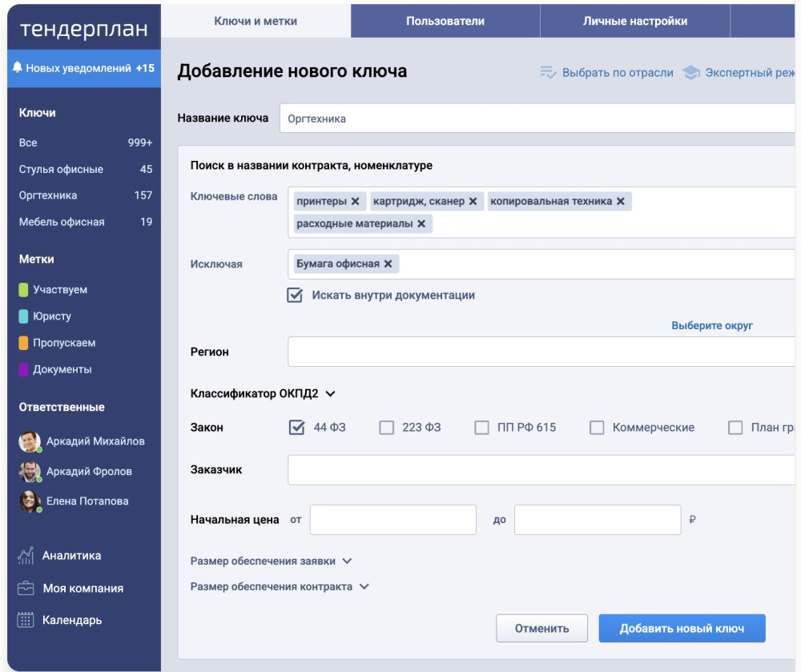Open the Календарь calendar icon
This screenshot has width=801, height=672.
pyautogui.click(x=26, y=621)
